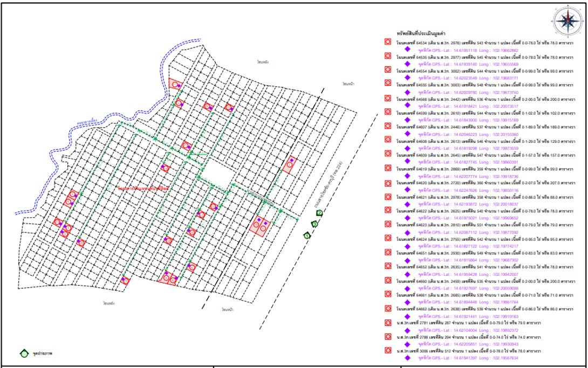Click GPS text Lat 14.62193872 Long 102.20018037
This screenshot has width=588, height=368.
tap(468, 204)
